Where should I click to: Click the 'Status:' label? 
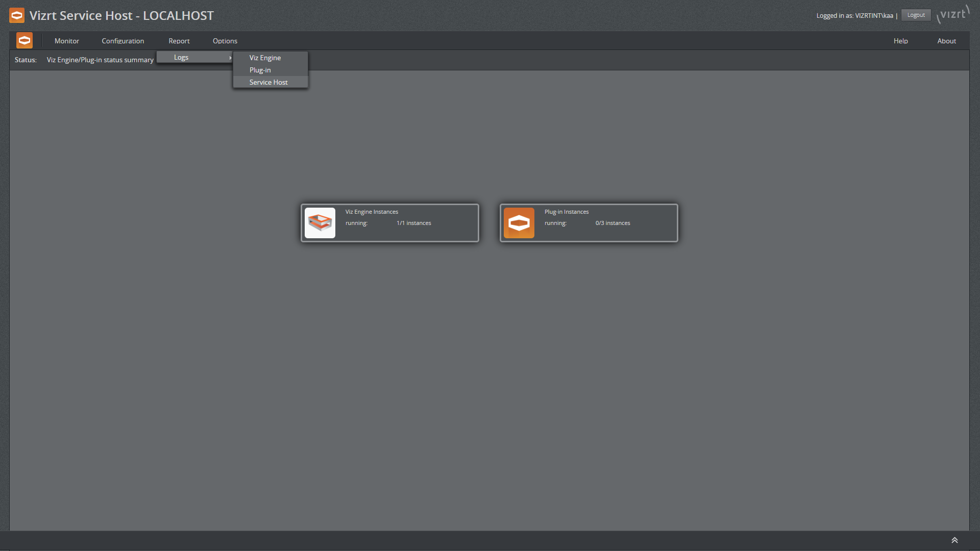[26, 60]
